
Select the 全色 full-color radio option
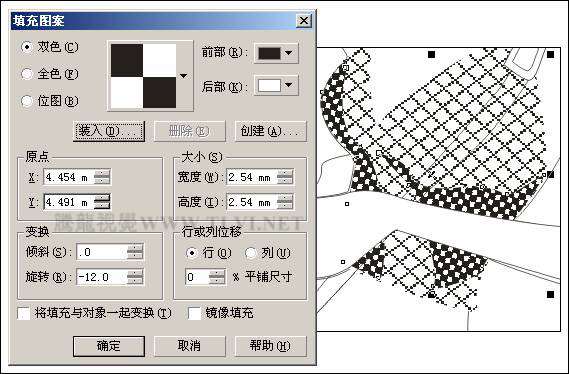(27, 74)
